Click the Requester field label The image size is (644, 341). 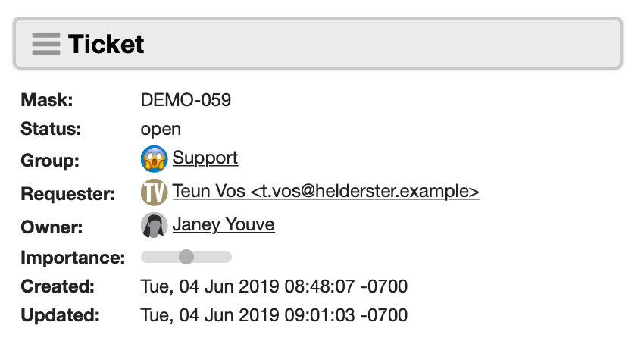pyautogui.click(x=67, y=194)
